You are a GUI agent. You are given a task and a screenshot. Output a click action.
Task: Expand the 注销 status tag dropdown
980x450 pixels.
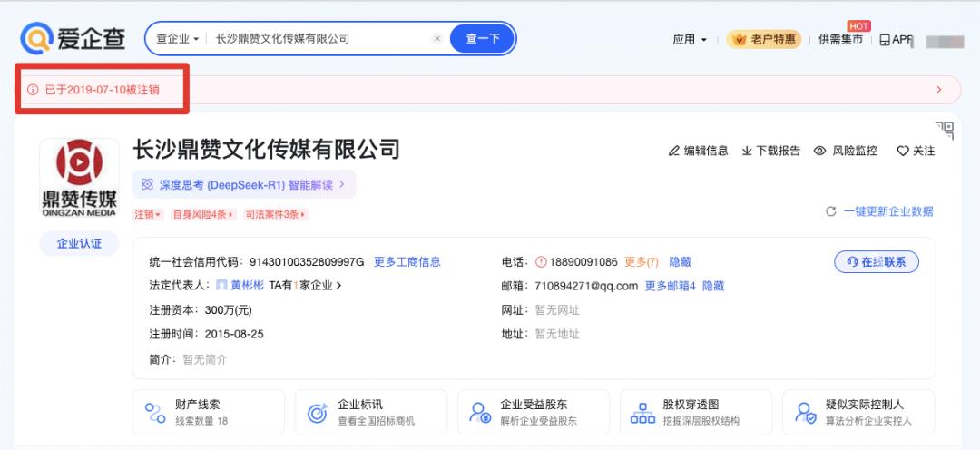[149, 214]
